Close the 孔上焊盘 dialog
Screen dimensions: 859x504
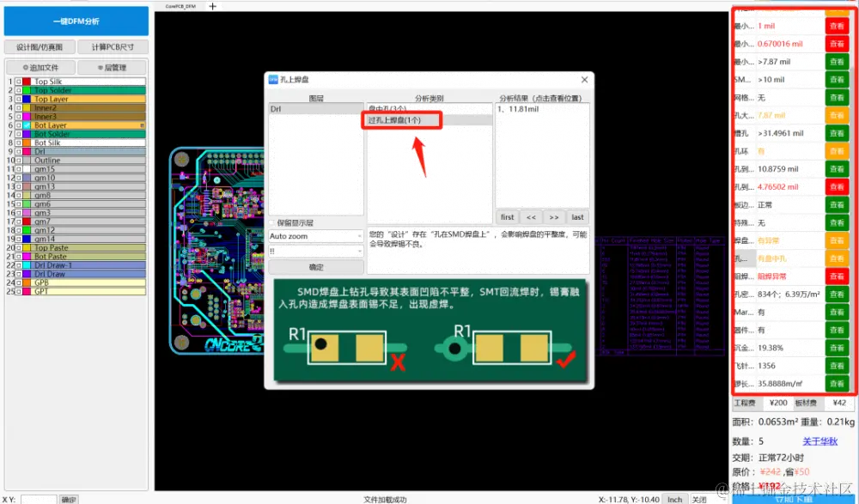pos(584,80)
